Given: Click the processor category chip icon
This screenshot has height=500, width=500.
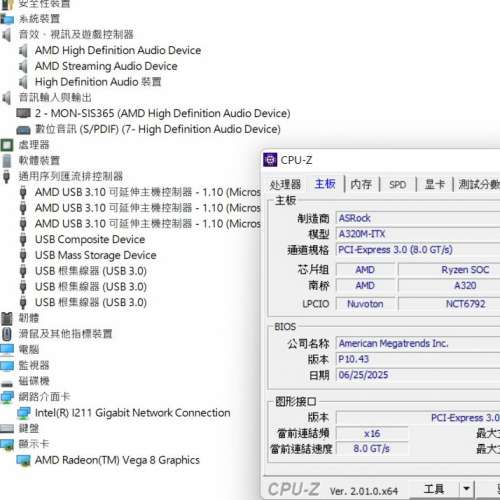Looking at the screenshot, I should coord(7,145).
